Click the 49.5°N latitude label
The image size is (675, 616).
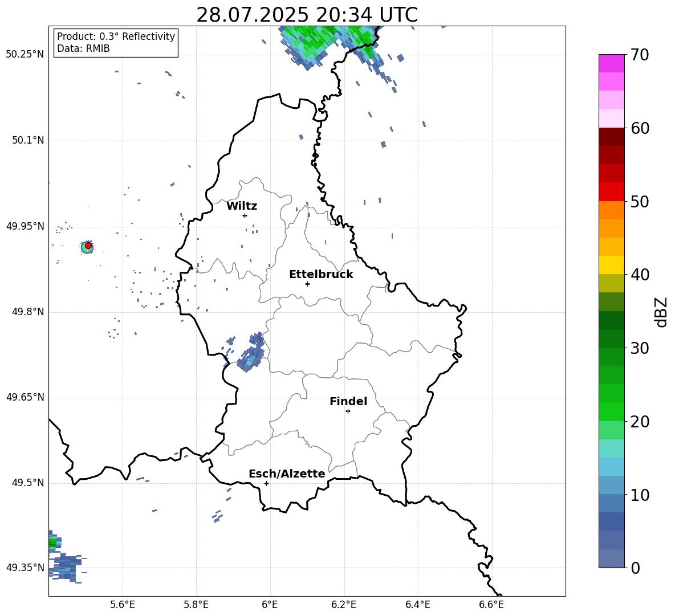[27, 483]
